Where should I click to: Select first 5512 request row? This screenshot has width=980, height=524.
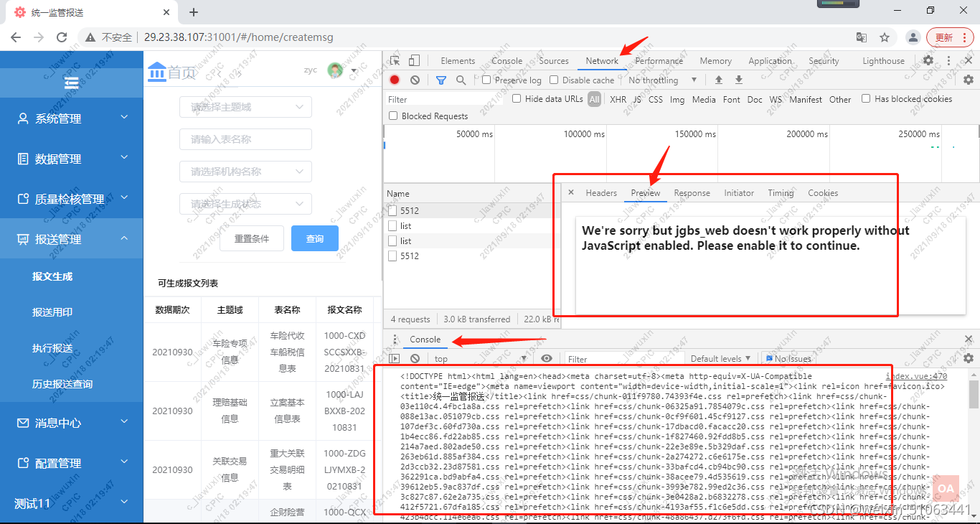[x=471, y=210]
